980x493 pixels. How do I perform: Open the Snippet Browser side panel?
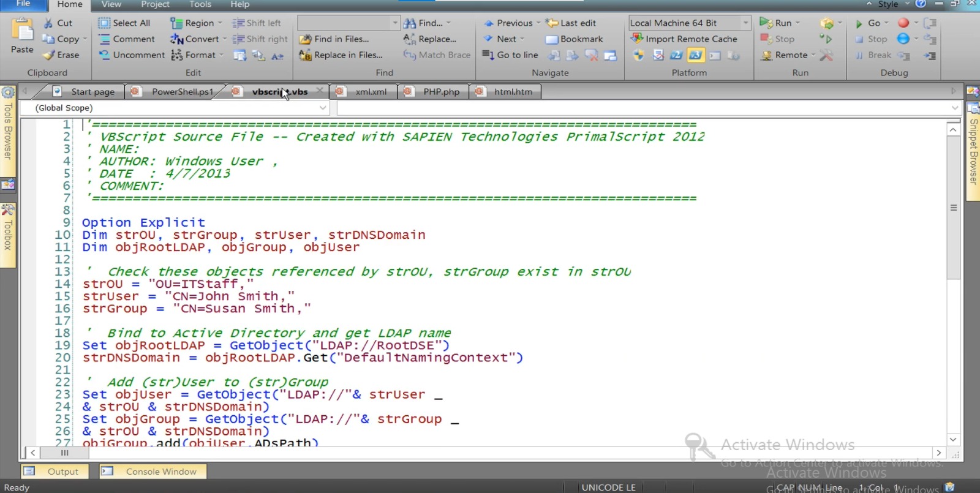pos(973,151)
